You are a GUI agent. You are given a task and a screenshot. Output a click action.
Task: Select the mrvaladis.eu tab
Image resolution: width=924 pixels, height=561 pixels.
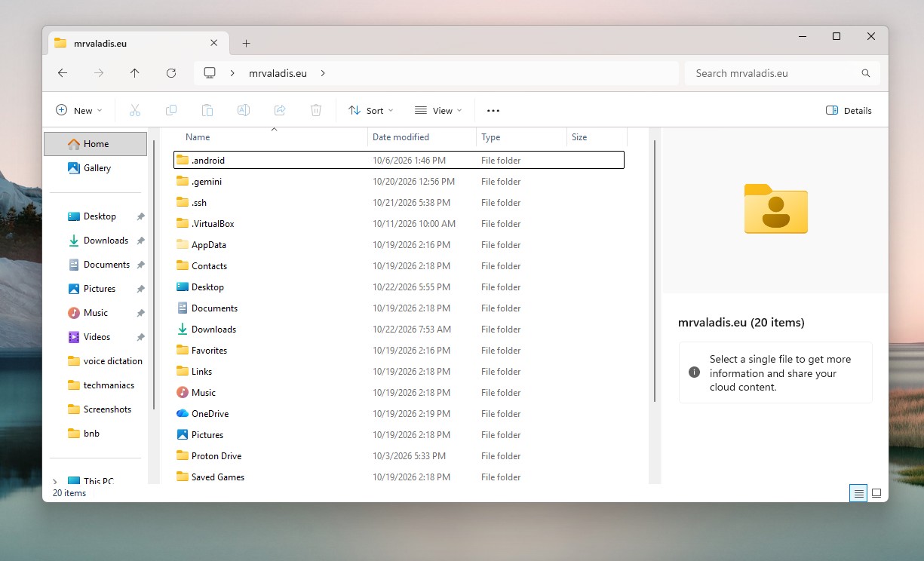coord(138,43)
